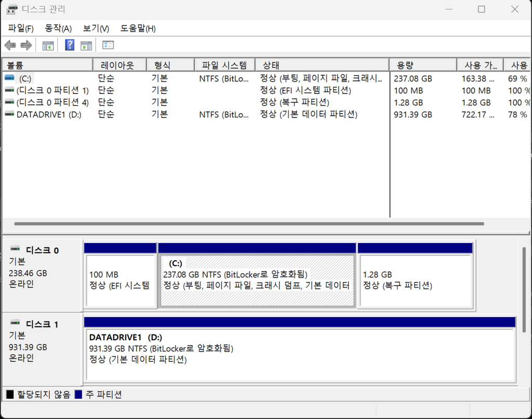Sort by the 사용 가... column header
532x419 pixels.
[x=480, y=65]
